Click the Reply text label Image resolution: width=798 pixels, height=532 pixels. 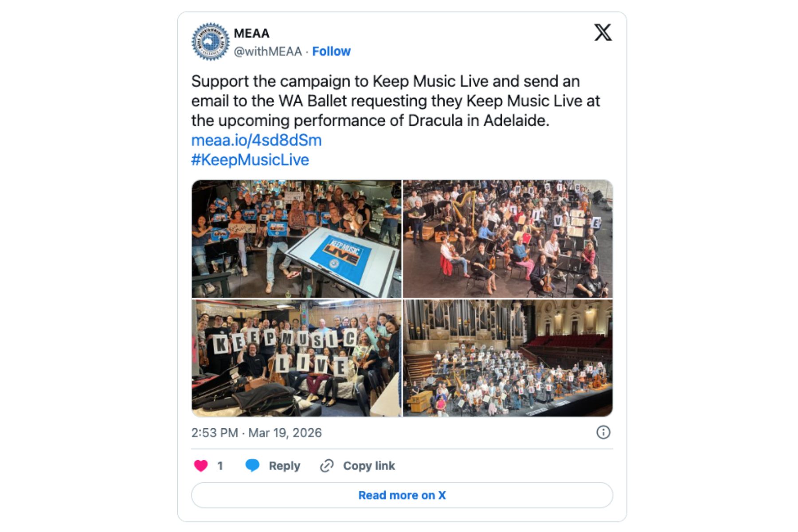285,466
